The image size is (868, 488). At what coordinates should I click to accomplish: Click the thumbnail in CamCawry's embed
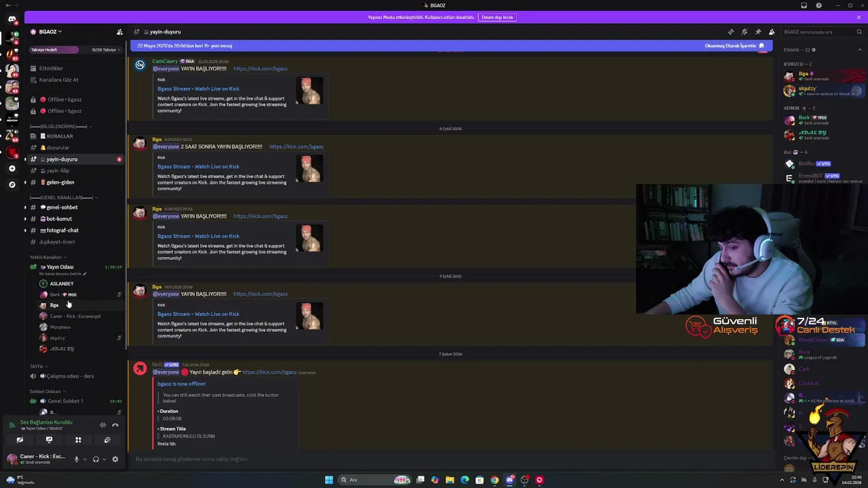[309, 91]
